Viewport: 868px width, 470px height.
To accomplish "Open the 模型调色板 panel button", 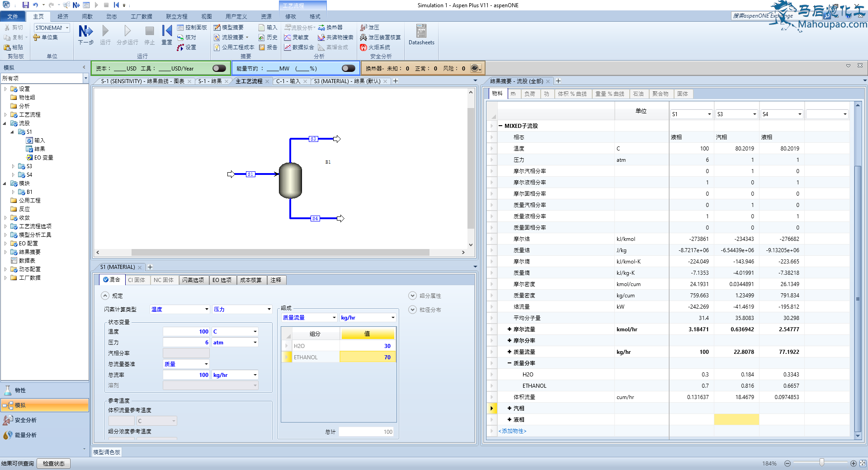I will (x=107, y=452).
